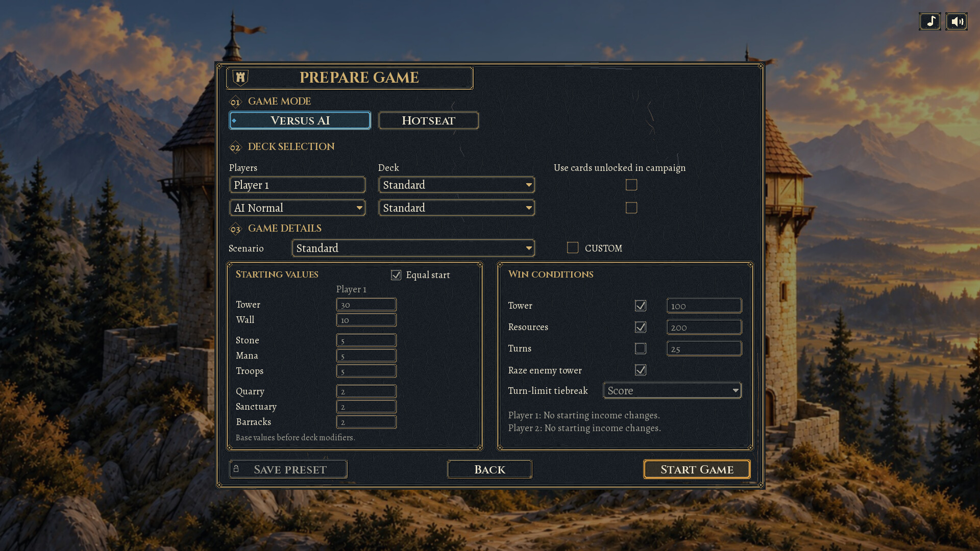Click the 01 Game Mode section marker
Viewport: 980px width, 551px height.
tap(235, 102)
